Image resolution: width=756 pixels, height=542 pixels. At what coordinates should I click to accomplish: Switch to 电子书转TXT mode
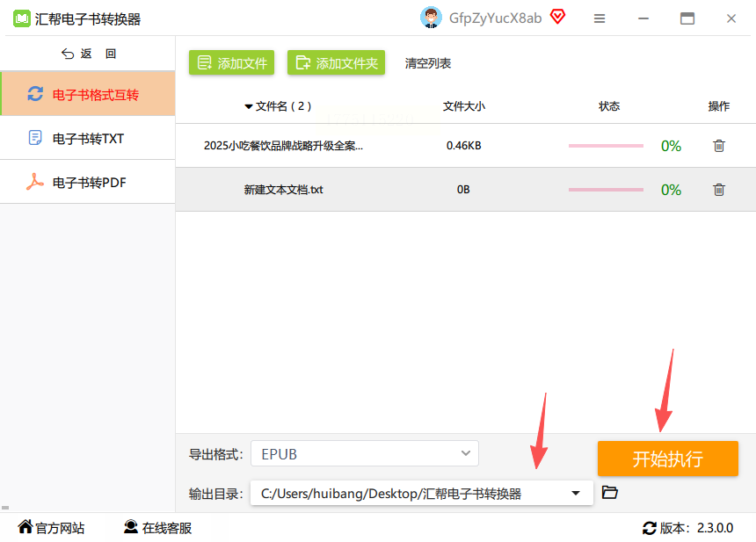pyautogui.click(x=88, y=138)
